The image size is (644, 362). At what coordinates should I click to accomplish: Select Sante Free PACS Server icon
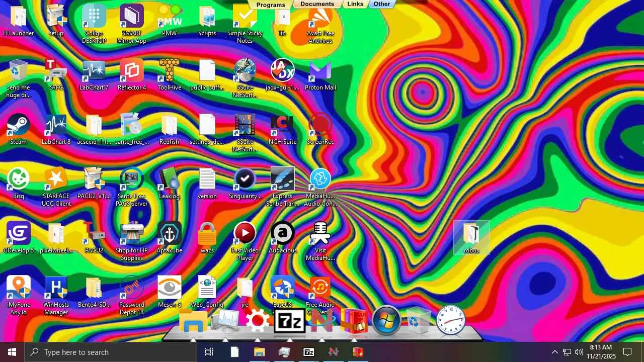132,187
